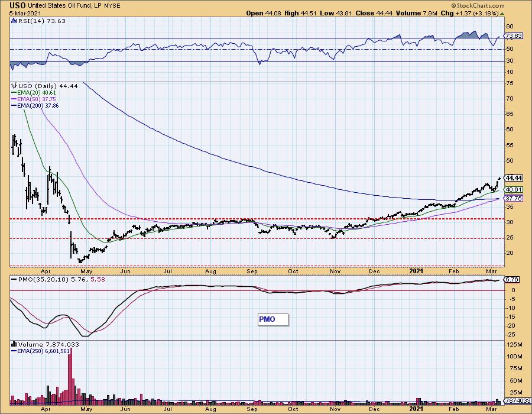Click the 44.44 last-price tag on price axis
This screenshot has width=532, height=414.
(514, 178)
